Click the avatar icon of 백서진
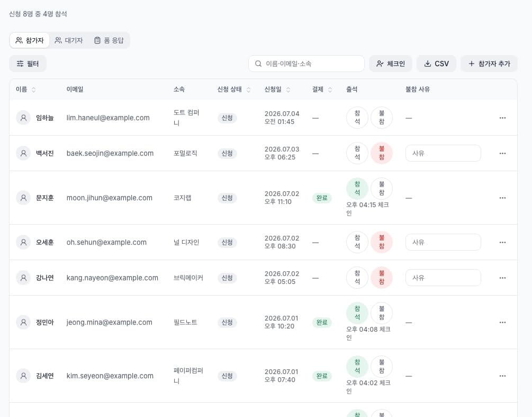 point(23,153)
